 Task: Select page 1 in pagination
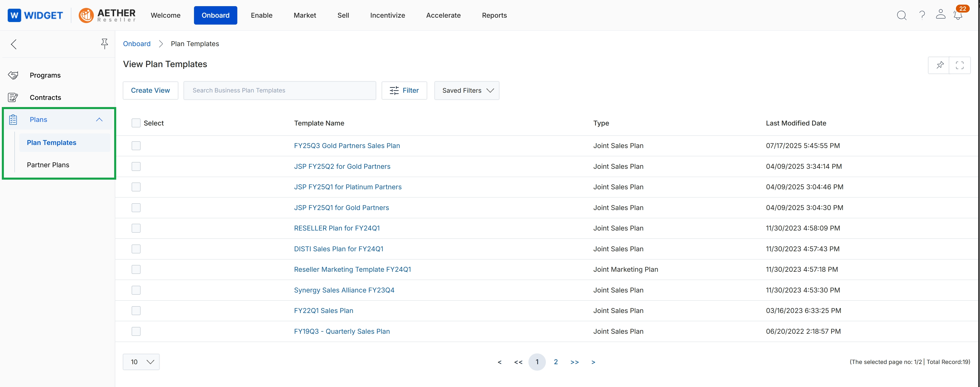537,362
